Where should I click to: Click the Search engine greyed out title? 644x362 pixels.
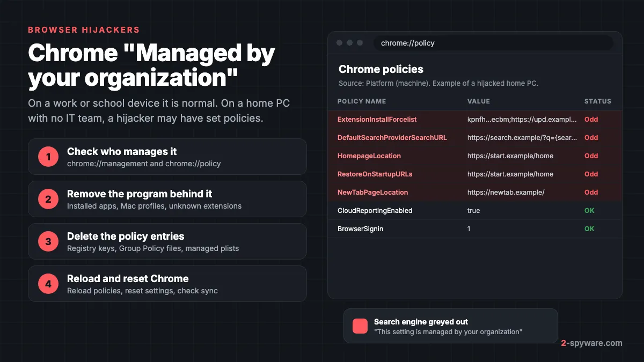tap(421, 322)
